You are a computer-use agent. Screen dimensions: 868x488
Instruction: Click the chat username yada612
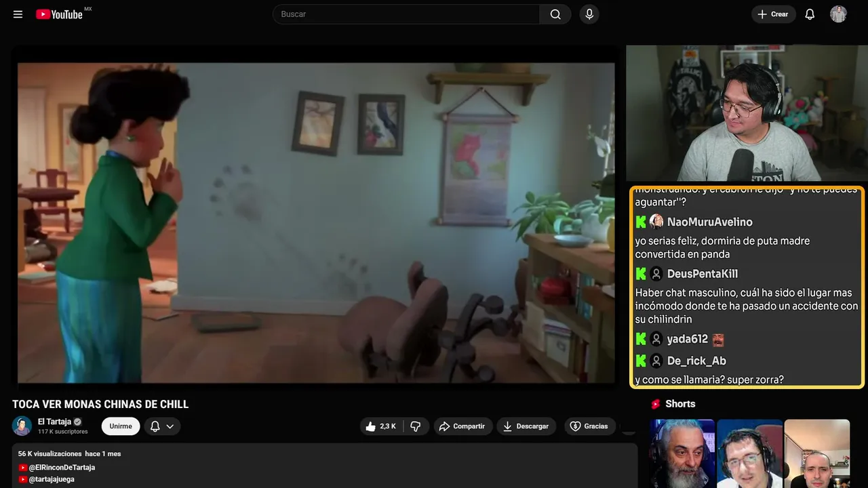point(687,339)
